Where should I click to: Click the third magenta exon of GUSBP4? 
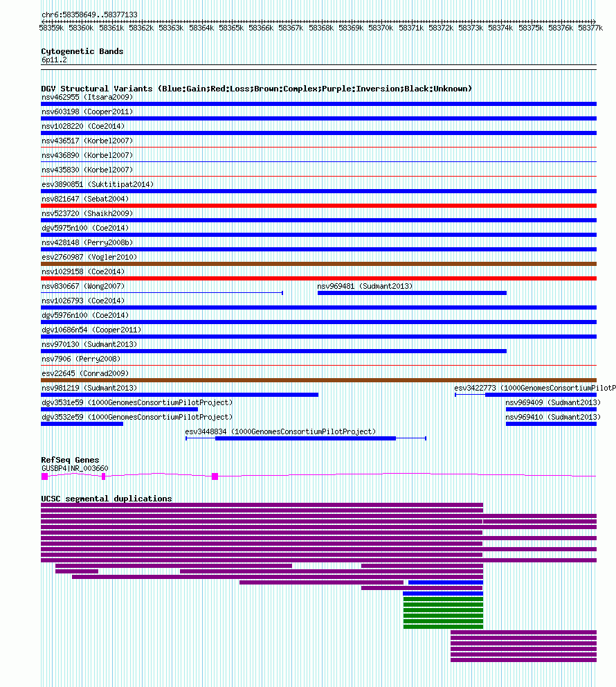point(215,476)
